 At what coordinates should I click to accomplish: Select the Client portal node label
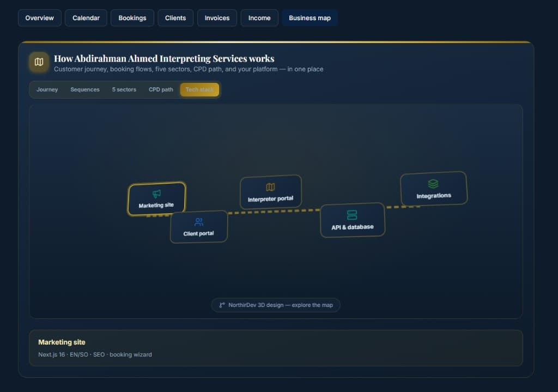coord(198,233)
